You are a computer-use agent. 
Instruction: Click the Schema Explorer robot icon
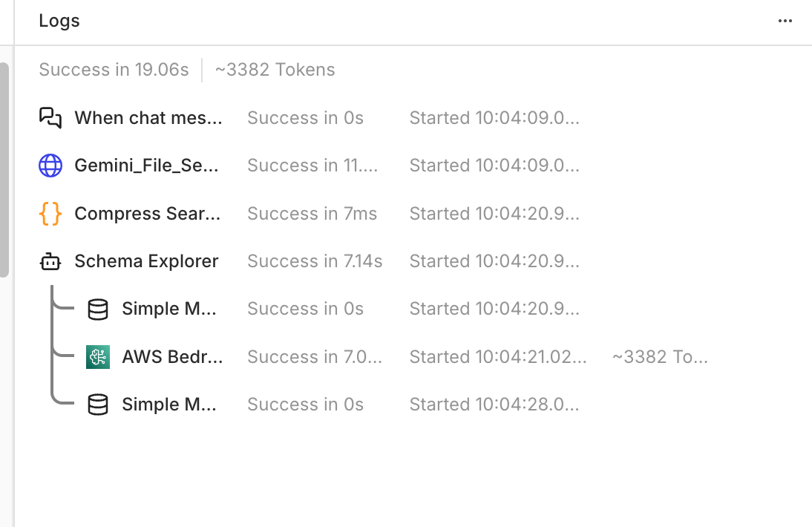click(50, 261)
